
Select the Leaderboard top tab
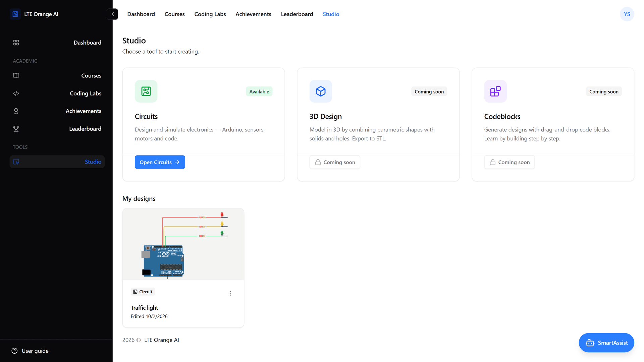click(x=297, y=14)
